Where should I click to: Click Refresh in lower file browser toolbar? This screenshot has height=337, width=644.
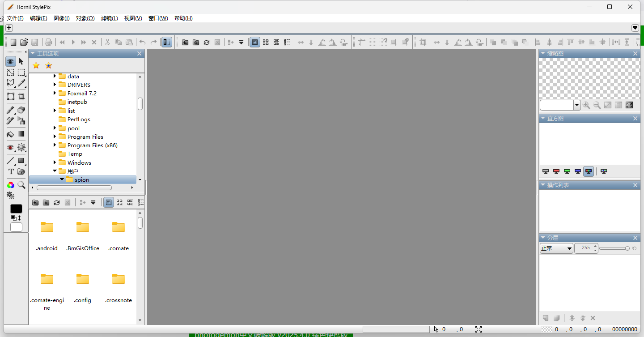coord(57,203)
